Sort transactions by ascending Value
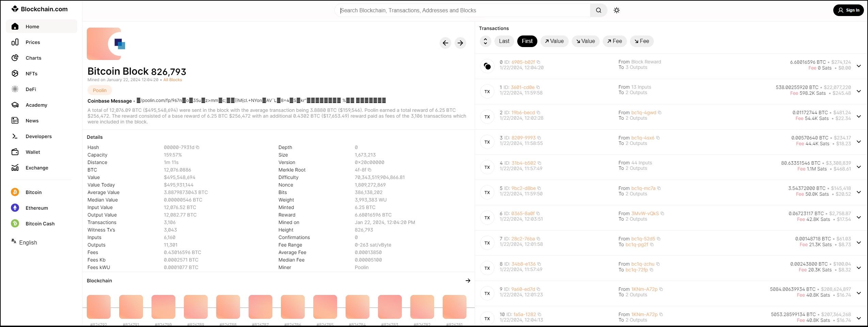 [x=554, y=41]
